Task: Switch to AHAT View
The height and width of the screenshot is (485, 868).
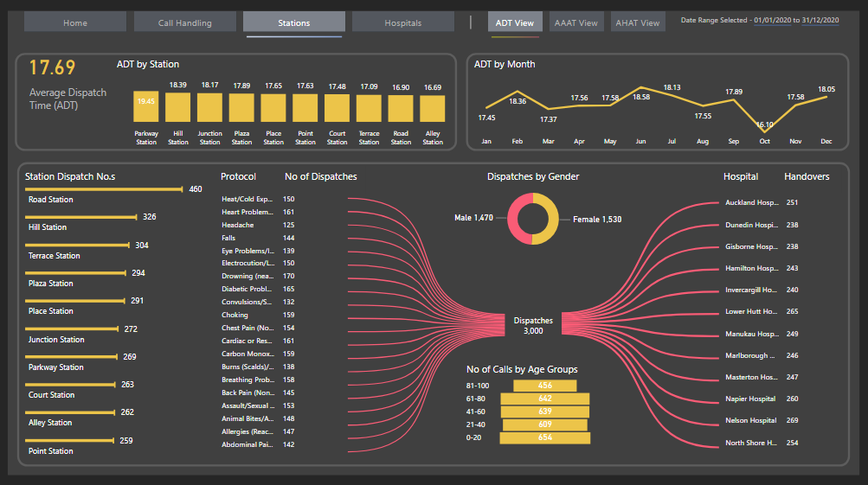Action: [x=638, y=22]
